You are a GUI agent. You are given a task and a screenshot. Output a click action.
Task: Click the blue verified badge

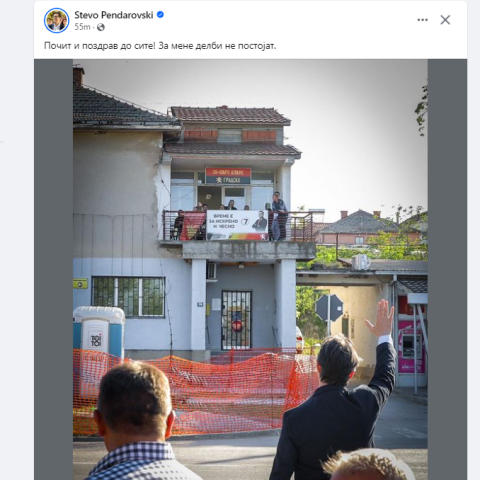160,15
